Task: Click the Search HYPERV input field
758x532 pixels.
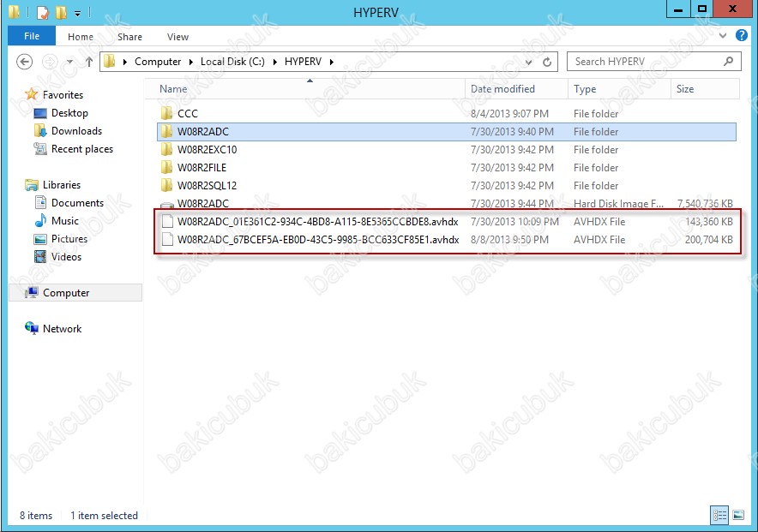Action: point(653,62)
